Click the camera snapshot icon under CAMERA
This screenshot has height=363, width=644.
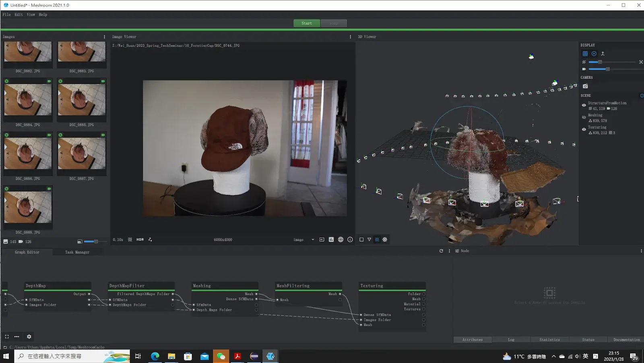tap(585, 86)
